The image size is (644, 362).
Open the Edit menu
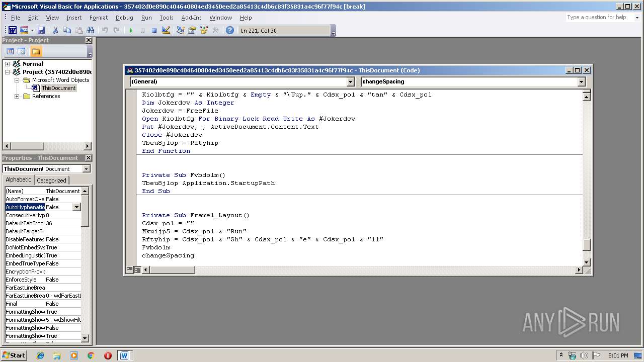point(33,18)
